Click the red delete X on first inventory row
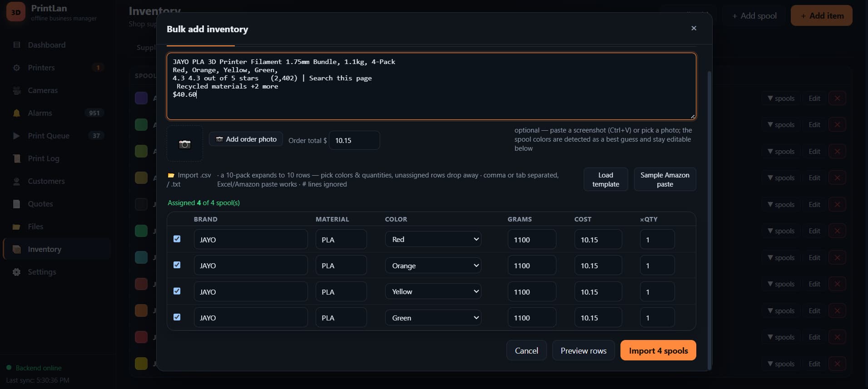The height and width of the screenshot is (389, 868). 837,98
